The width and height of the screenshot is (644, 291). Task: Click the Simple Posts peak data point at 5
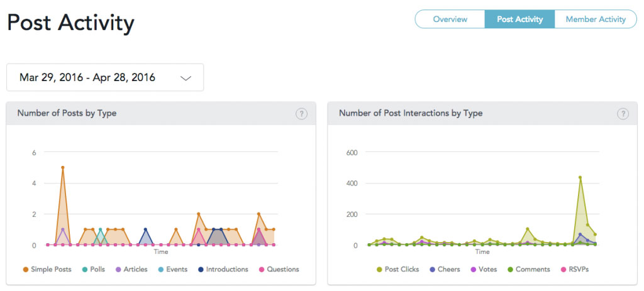click(63, 167)
